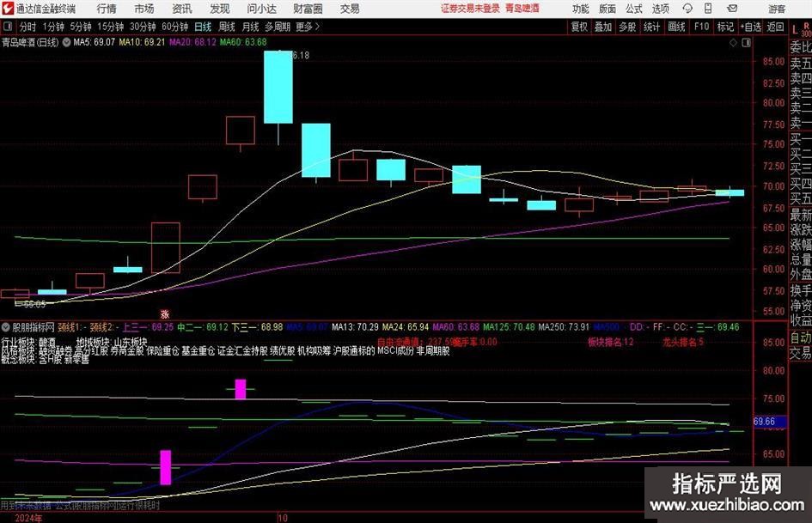This screenshot has height=523, width=812.
Task: Click the 游客 guest account label
Action: 777,9
